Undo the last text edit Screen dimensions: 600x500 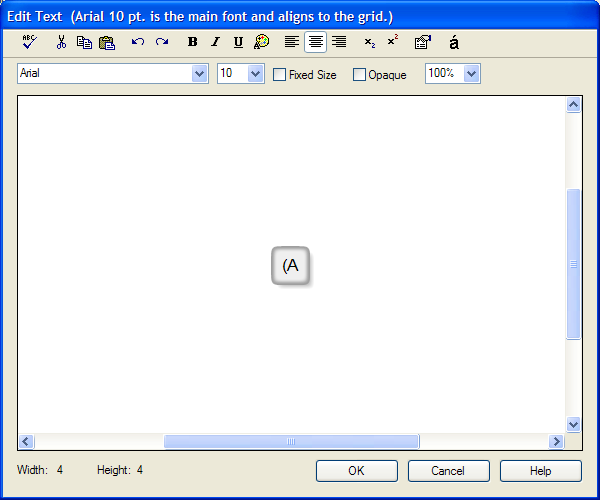[x=138, y=42]
